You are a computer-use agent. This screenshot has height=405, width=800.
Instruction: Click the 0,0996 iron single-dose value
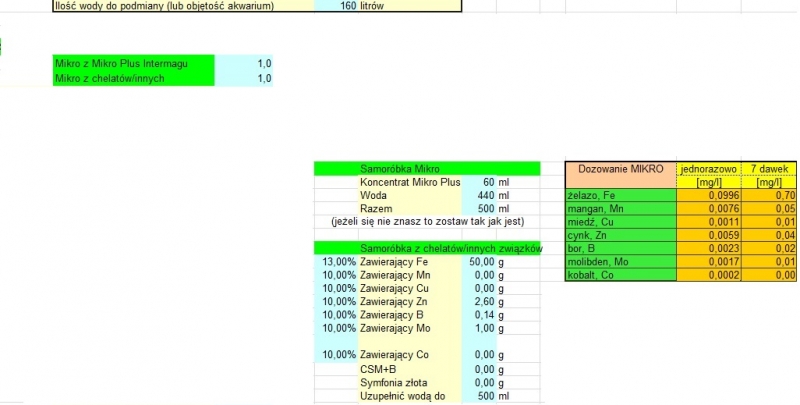tap(709, 195)
